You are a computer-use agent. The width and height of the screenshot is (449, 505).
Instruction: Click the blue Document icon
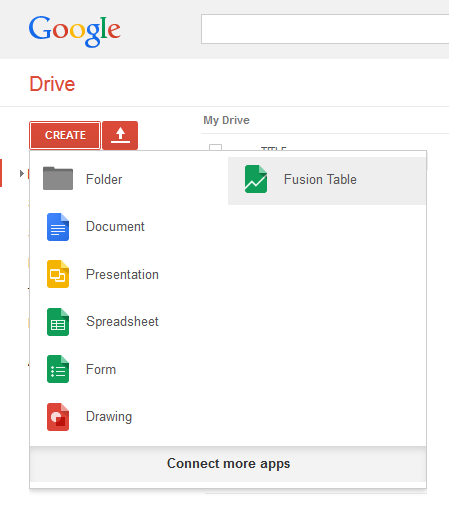point(58,227)
